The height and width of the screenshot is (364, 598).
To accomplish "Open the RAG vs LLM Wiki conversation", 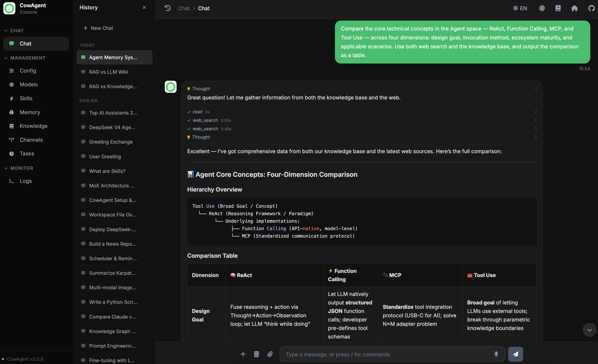I will [x=114, y=72].
